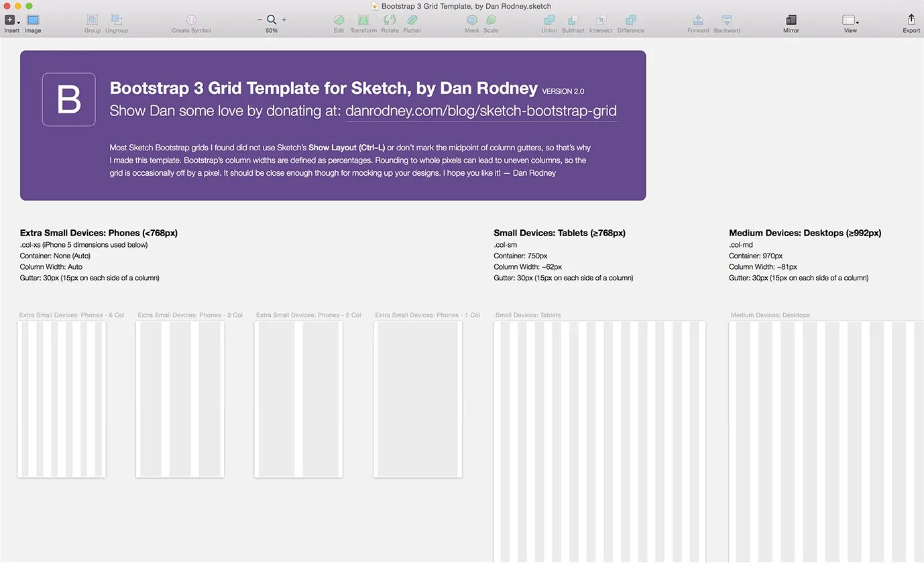Select the Phones - 1 Col artboard label
The width and height of the screenshot is (924, 563).
pyautogui.click(x=428, y=315)
